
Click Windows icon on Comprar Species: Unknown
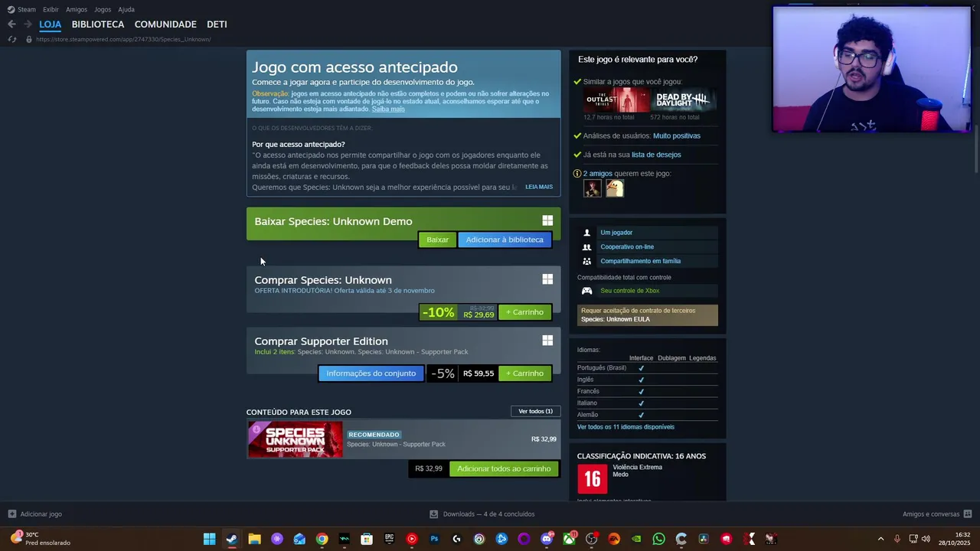point(547,279)
